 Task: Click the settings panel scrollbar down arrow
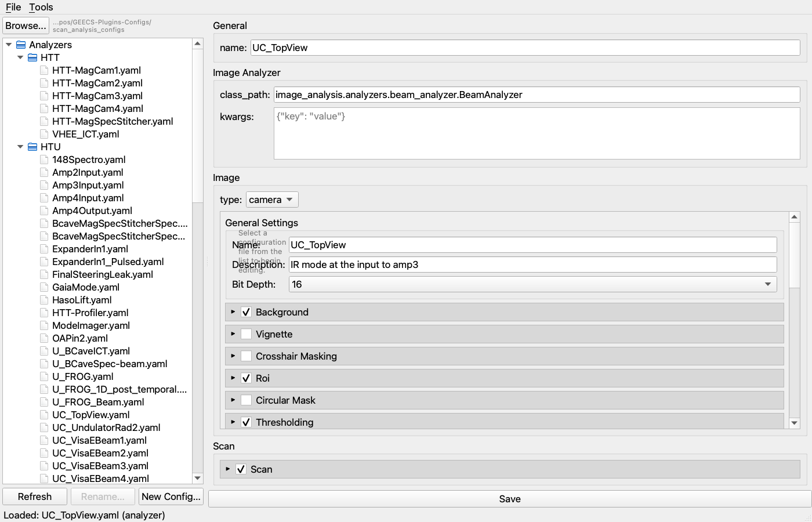(x=795, y=423)
